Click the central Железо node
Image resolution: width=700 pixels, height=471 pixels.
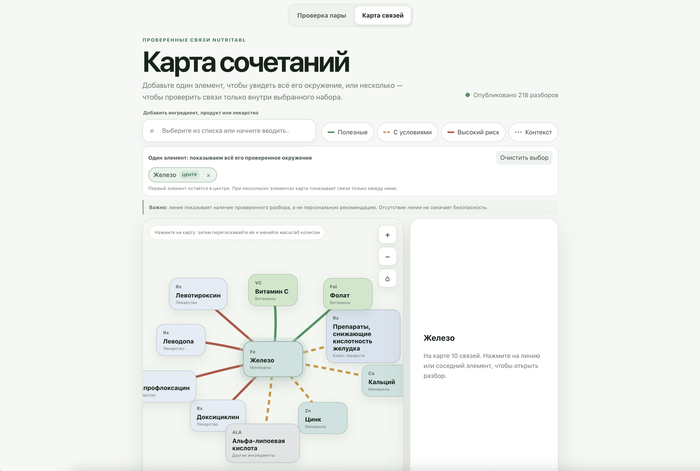pos(273,359)
